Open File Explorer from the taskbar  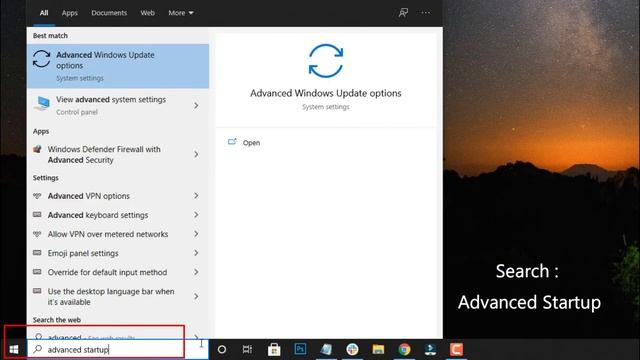pos(378,349)
